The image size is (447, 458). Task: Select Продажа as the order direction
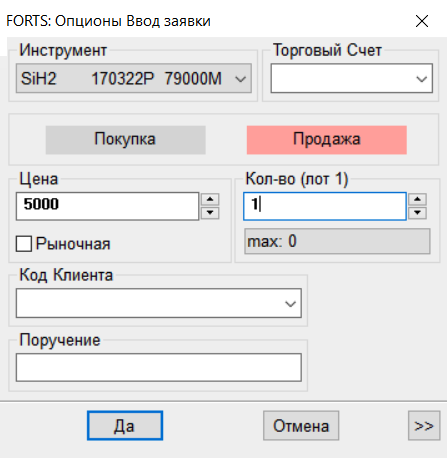point(327,140)
